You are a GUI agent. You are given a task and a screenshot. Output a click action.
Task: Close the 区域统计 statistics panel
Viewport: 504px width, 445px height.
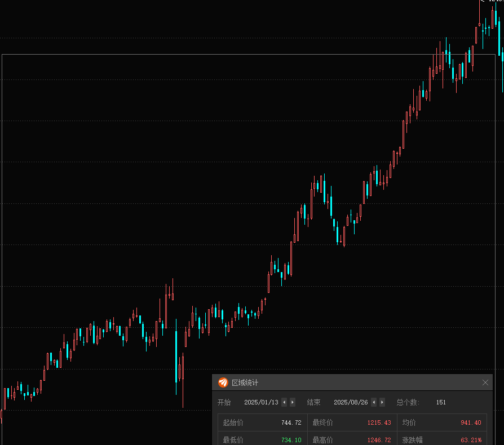tap(485, 382)
